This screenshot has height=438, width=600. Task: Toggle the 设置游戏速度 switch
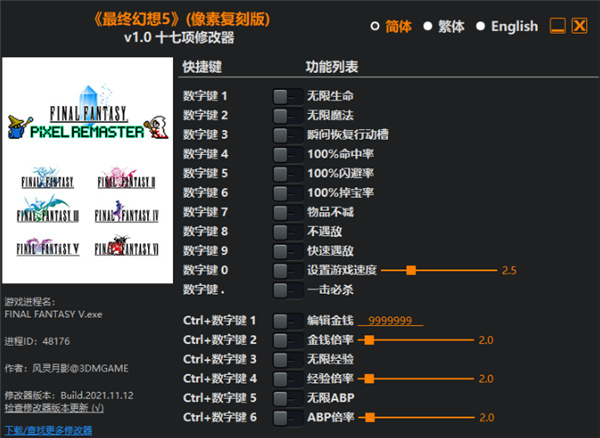tap(288, 270)
